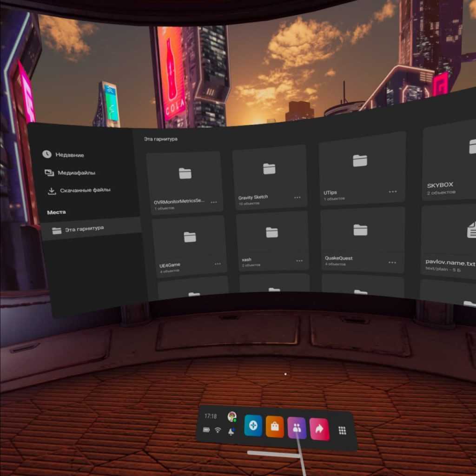The image size is (476, 476).
Task: Click the notifications bell icon
Action: [231, 432]
